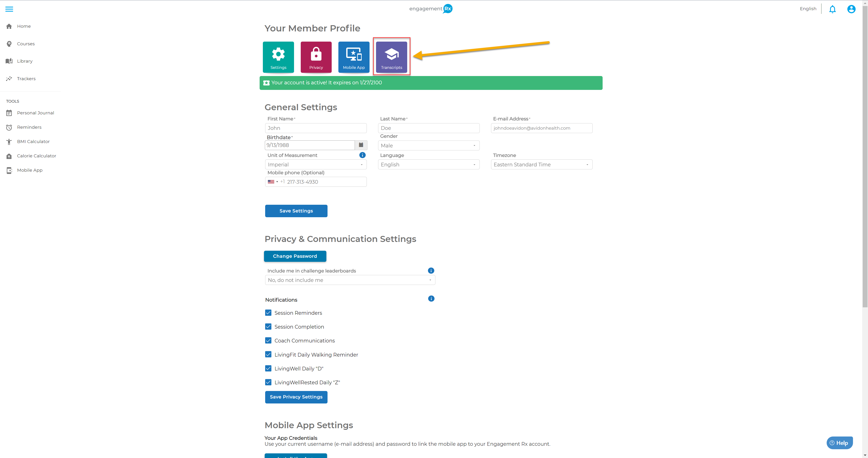Click the birthdate calendar icon

(361, 145)
